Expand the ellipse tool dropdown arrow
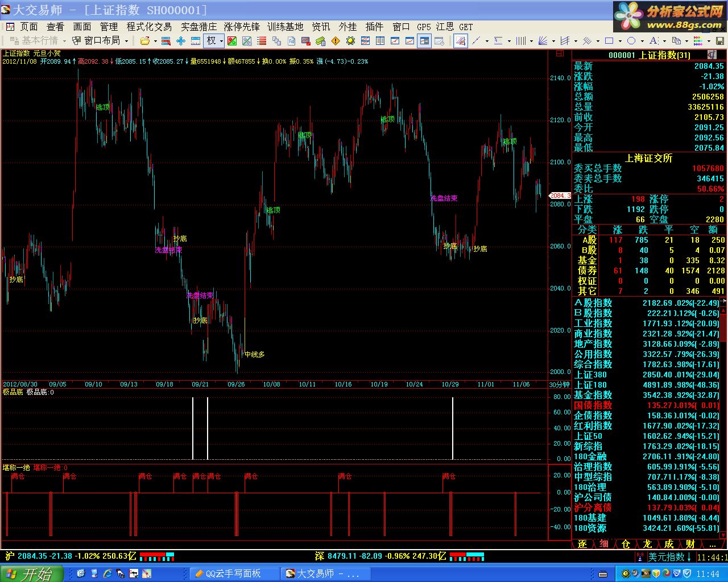Viewport: 728px width, 582px height. [642, 41]
